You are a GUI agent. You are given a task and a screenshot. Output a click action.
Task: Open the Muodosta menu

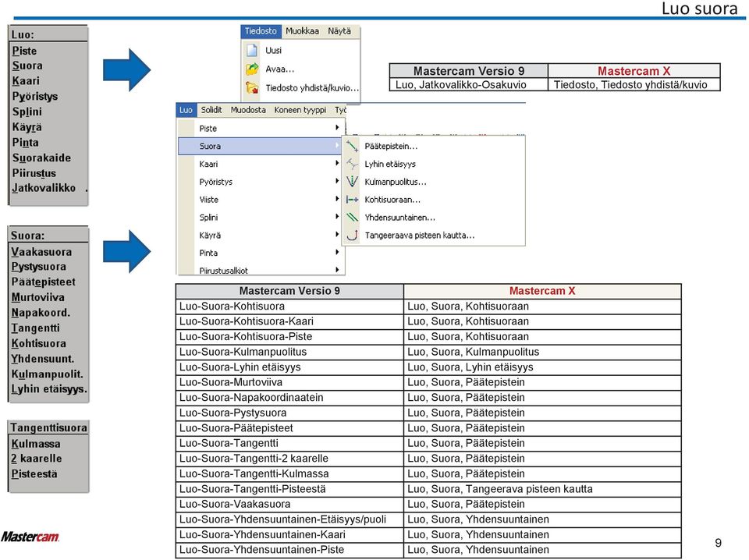click(248, 110)
